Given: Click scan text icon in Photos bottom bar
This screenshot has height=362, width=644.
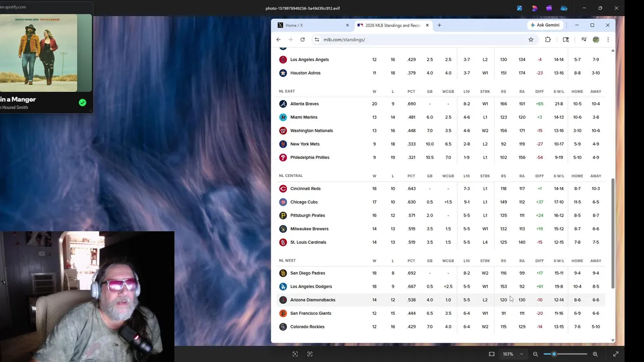Looking at the screenshot, I should pyautogui.click(x=310, y=354).
